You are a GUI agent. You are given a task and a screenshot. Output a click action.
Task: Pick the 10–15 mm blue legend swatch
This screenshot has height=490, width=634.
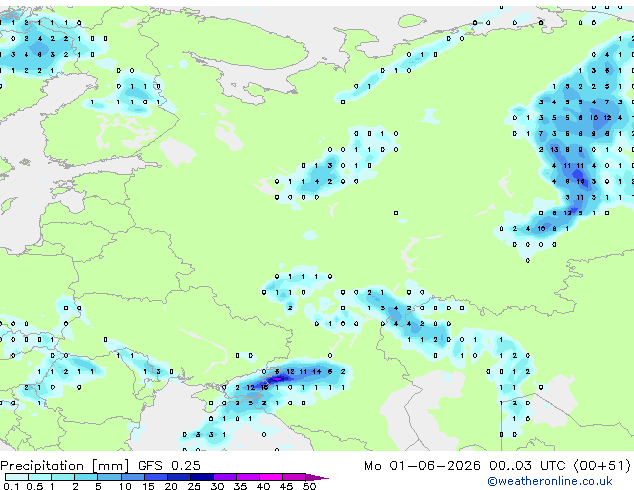(x=133, y=477)
